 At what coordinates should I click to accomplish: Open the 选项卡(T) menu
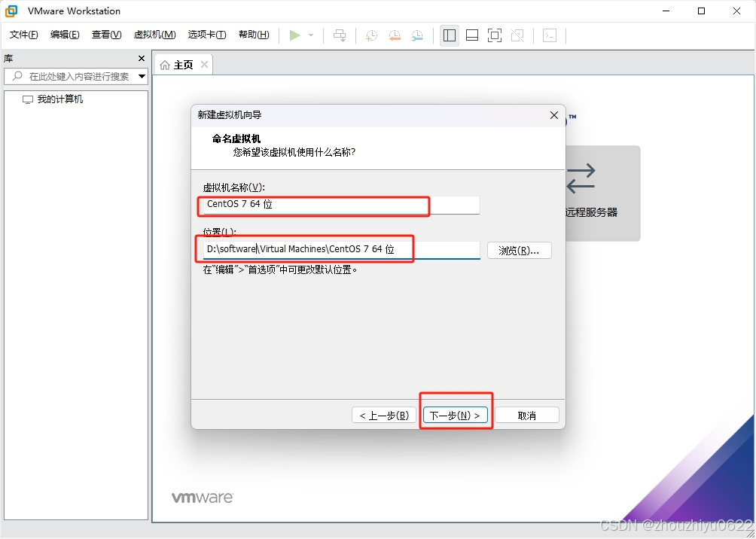pyautogui.click(x=207, y=35)
